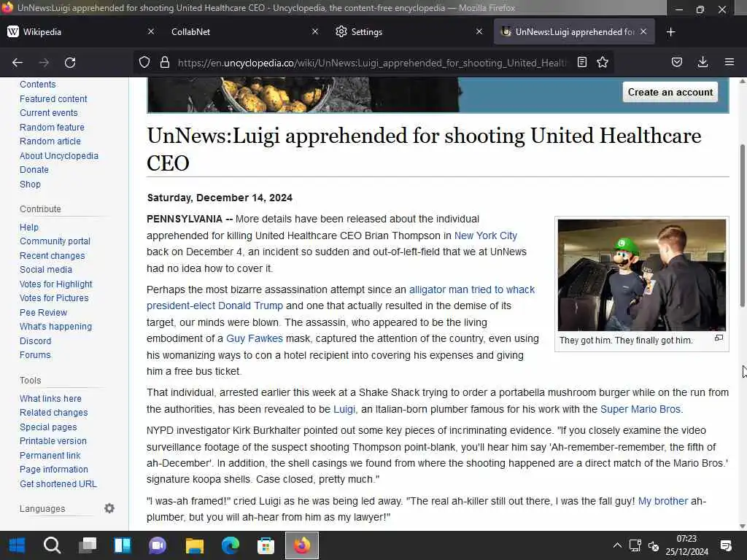Open Votes for Highlight link

pyautogui.click(x=55, y=284)
